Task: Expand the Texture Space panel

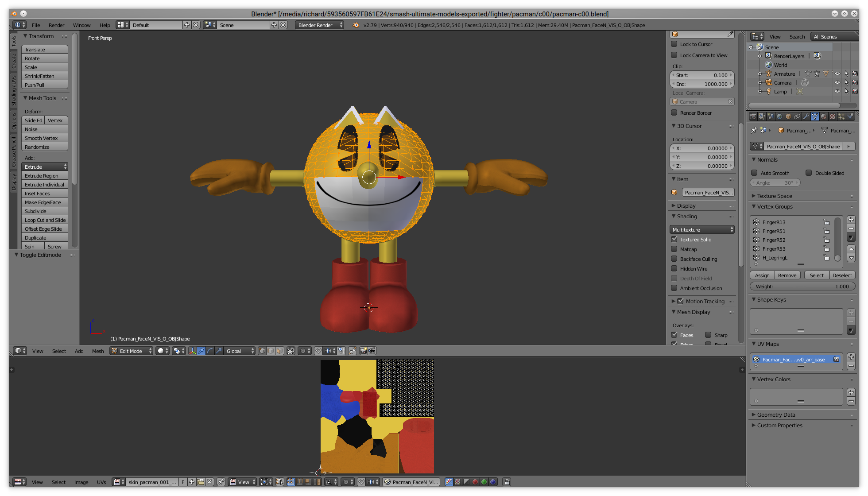Action: pyautogui.click(x=775, y=196)
